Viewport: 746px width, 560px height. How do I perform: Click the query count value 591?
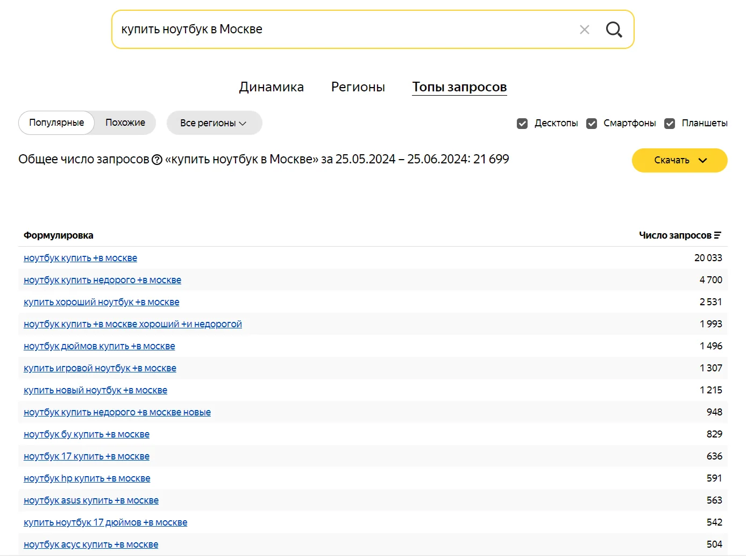pyautogui.click(x=714, y=478)
